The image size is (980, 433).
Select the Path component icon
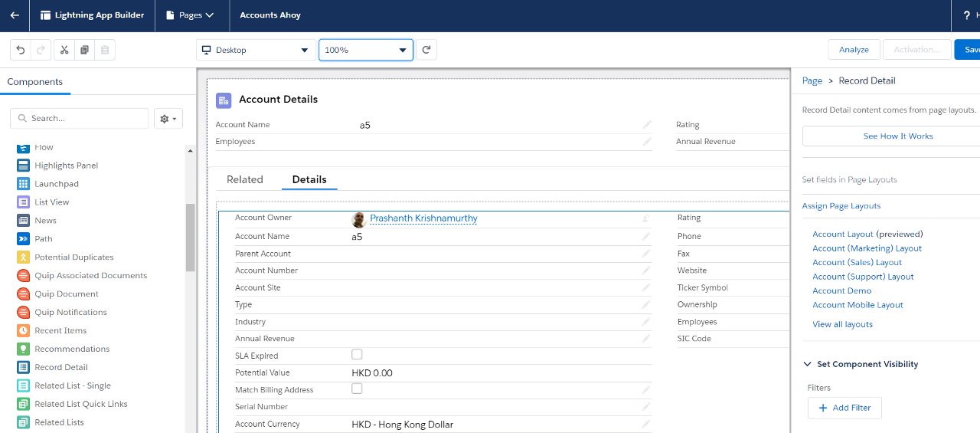(x=23, y=239)
